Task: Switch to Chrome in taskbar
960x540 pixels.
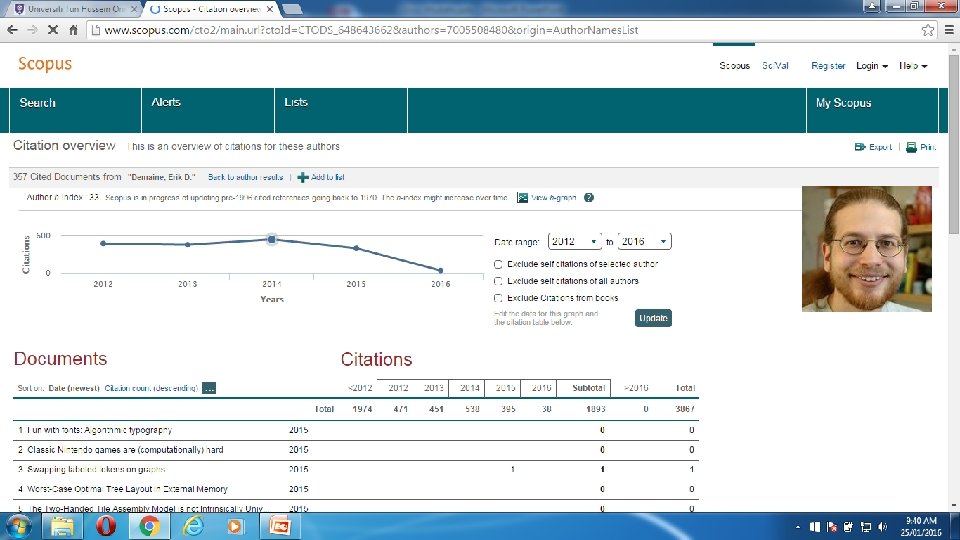Action: (x=149, y=527)
